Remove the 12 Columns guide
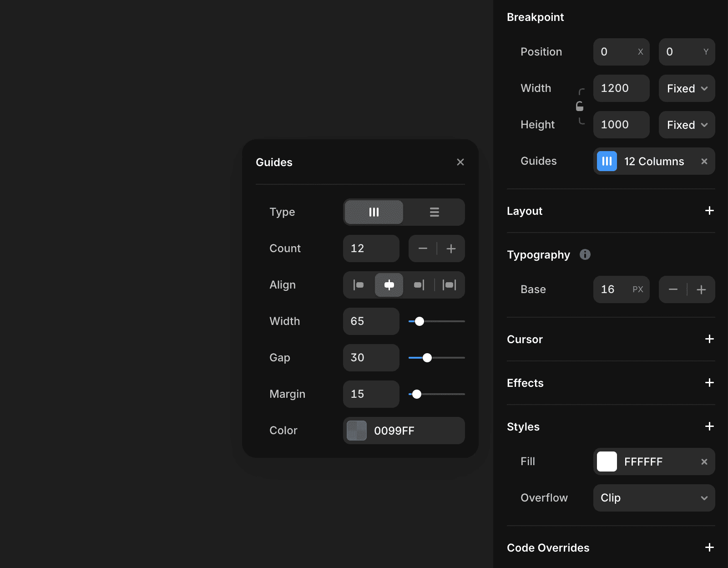Screen dimensions: 728x568 click(x=704, y=161)
